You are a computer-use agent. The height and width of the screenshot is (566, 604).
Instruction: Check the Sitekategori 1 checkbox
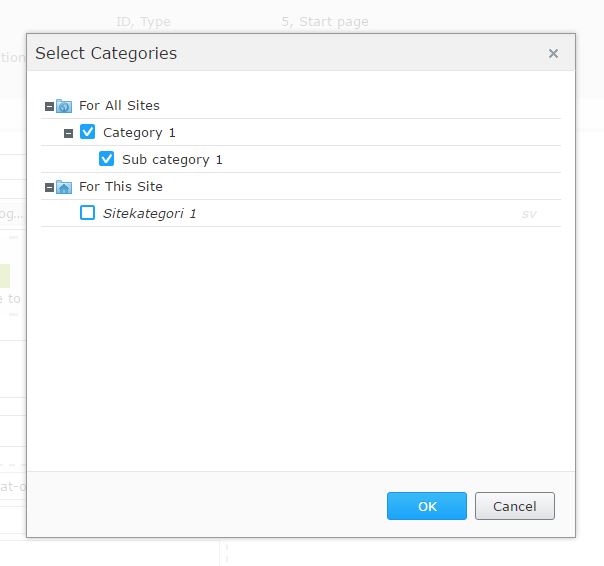pos(87,213)
